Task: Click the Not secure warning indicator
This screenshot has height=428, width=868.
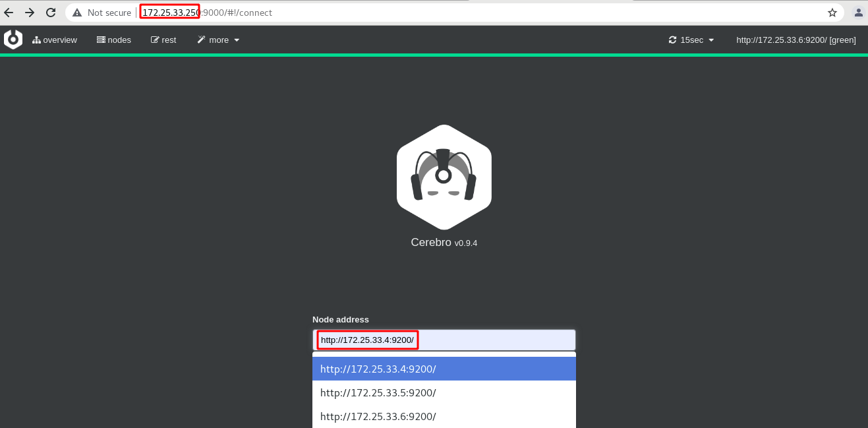Action: 102,13
